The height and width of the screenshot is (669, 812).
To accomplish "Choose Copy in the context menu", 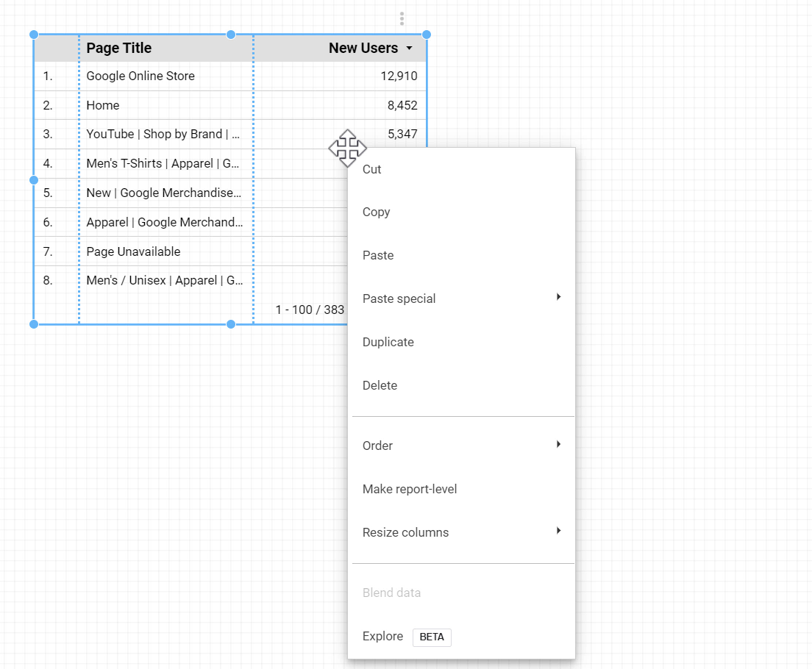I will click(461, 212).
